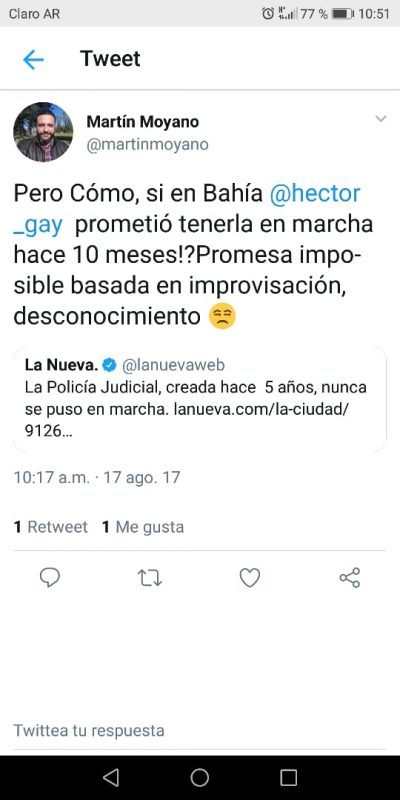This screenshot has width=400, height=800.
Task: Tap the back arrow icon
Action: (x=34, y=60)
